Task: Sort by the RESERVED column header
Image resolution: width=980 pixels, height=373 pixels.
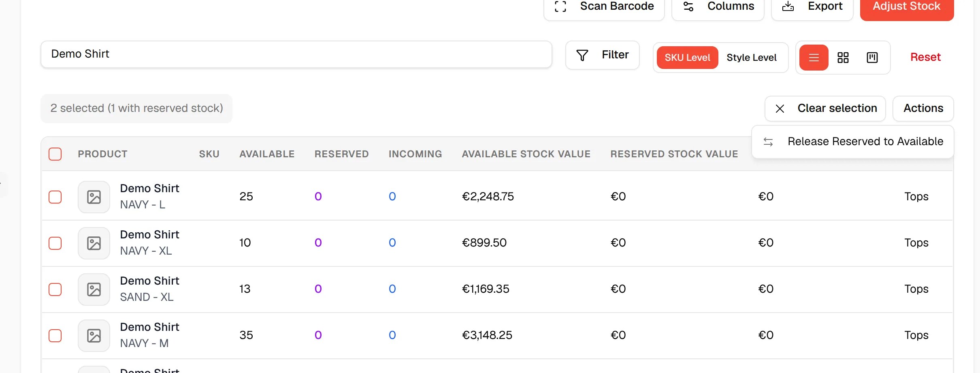Action: click(x=341, y=154)
